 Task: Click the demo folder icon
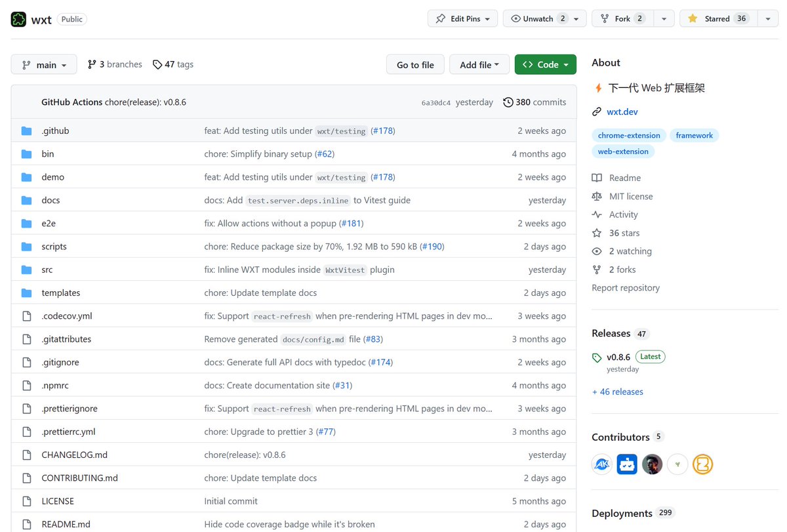click(26, 177)
